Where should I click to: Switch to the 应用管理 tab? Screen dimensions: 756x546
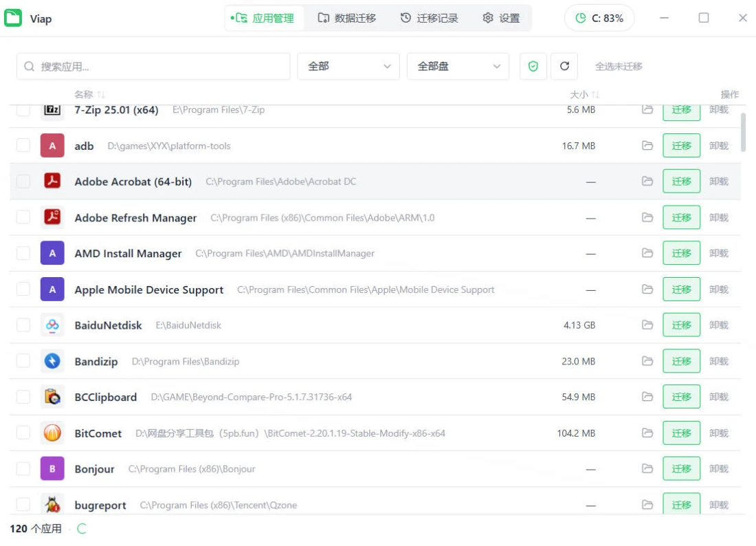[x=264, y=19]
